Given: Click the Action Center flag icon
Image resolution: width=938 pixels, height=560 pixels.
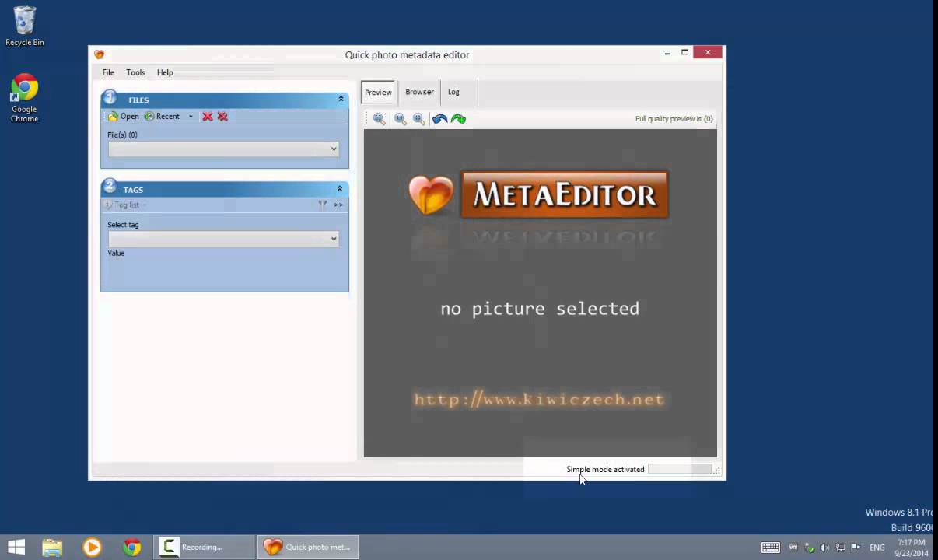Looking at the screenshot, I should point(856,548).
